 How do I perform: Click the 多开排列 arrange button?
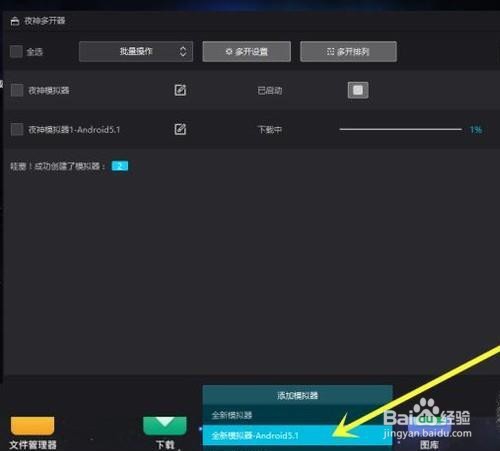pyautogui.click(x=348, y=52)
